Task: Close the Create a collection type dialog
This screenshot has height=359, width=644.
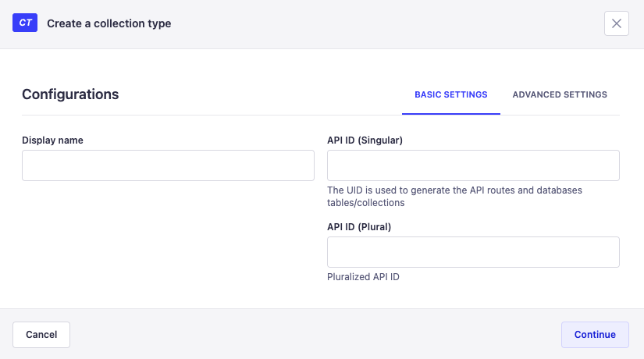Action: click(x=616, y=23)
